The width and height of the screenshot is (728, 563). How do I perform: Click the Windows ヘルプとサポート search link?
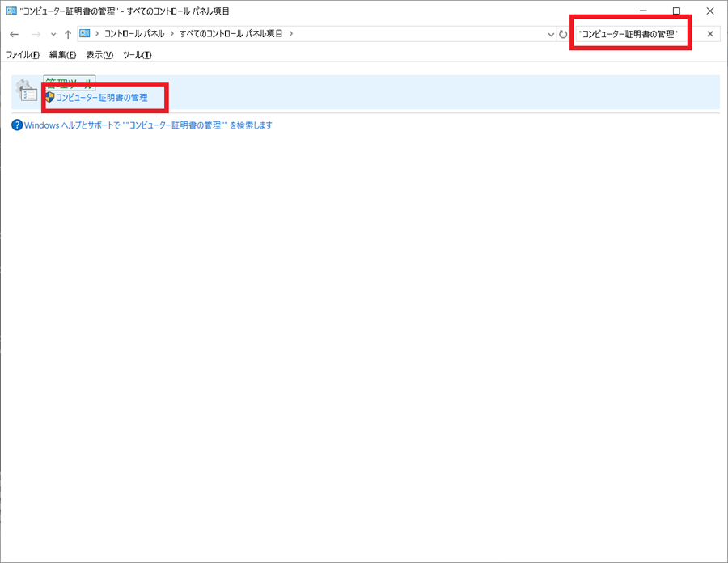coord(144,125)
